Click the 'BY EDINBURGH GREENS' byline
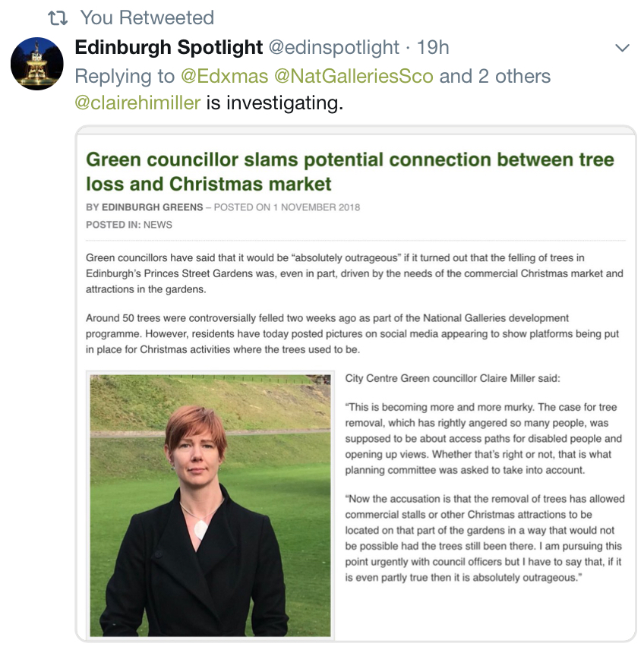The image size is (644, 653). [x=144, y=207]
